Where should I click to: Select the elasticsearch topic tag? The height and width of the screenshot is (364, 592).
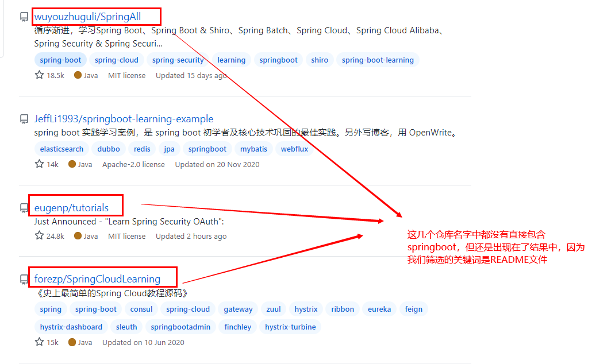[61, 149]
